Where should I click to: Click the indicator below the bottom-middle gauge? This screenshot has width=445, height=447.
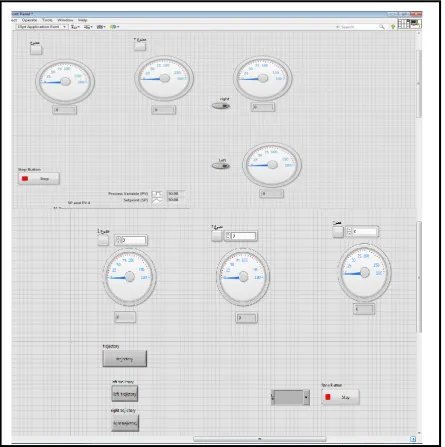(246, 318)
